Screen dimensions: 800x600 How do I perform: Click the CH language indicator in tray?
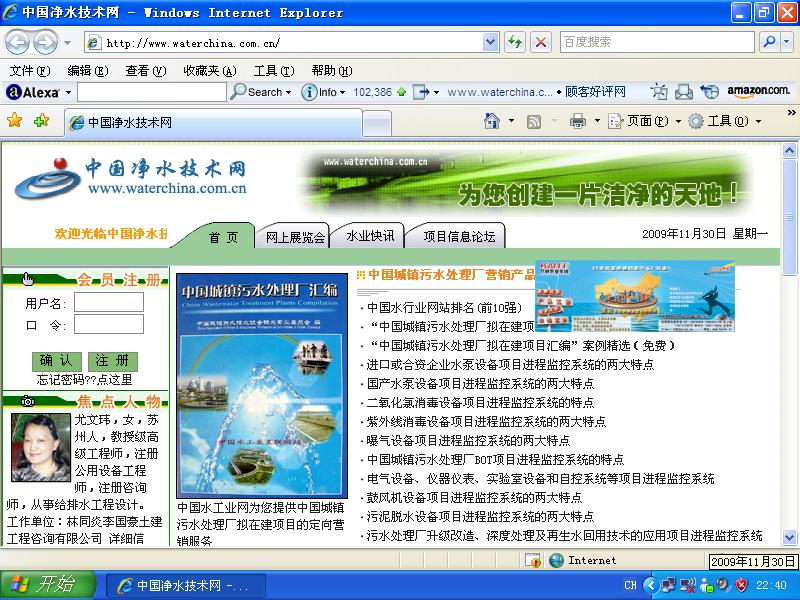(x=631, y=585)
